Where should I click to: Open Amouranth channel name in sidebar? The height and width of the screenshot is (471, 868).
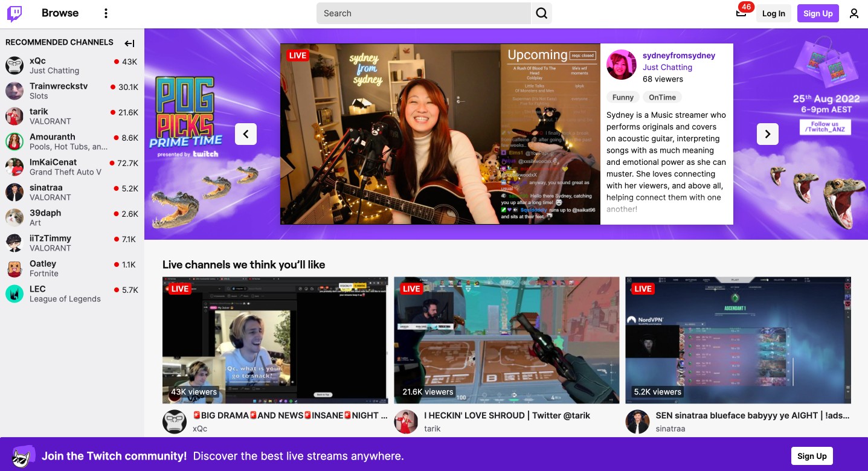53,137
